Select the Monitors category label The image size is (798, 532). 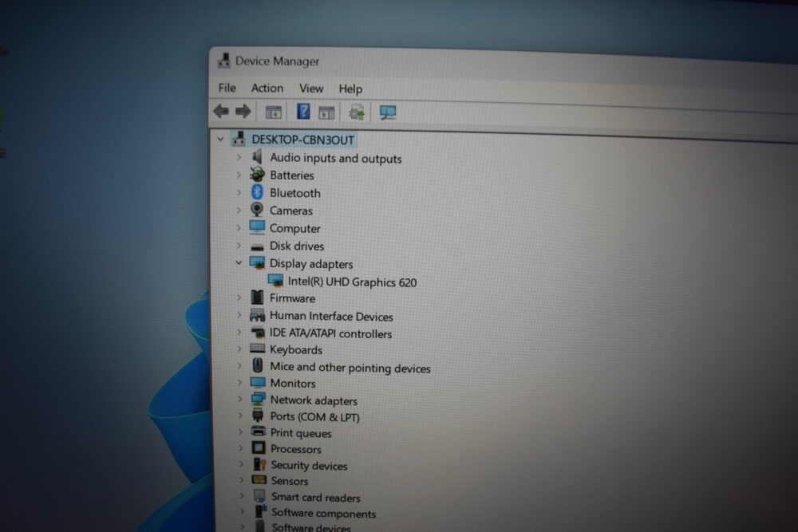coord(293,383)
